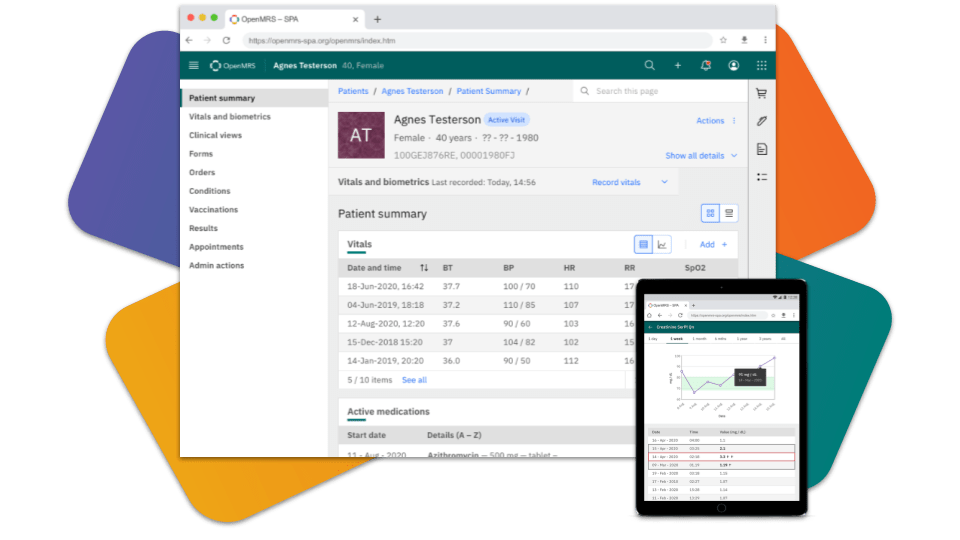The width and height of the screenshot is (960, 540).
Task: Select the 1 month tab on tablet
Action: (699, 339)
